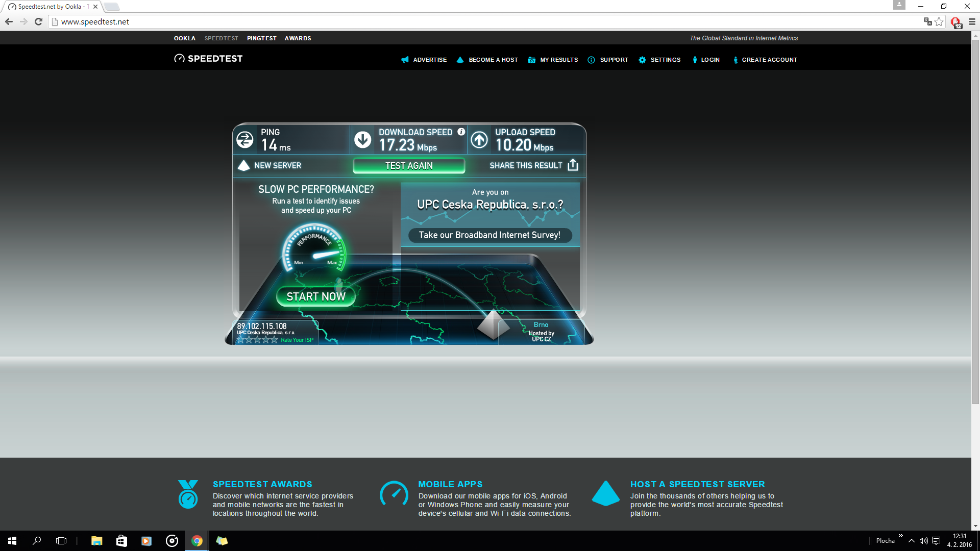Open Settings via the gear icon

click(642, 60)
